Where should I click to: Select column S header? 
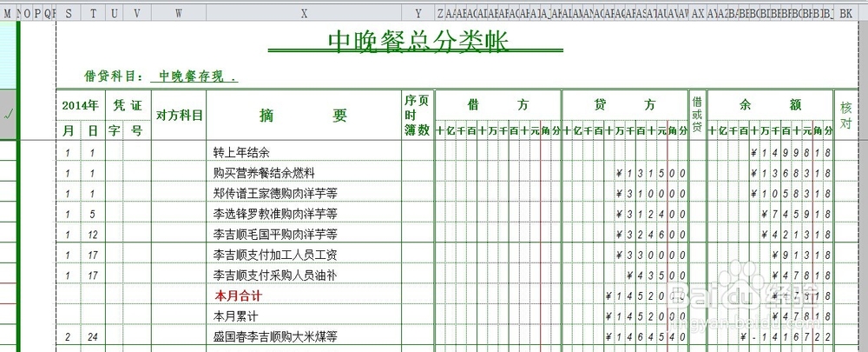tap(68, 14)
